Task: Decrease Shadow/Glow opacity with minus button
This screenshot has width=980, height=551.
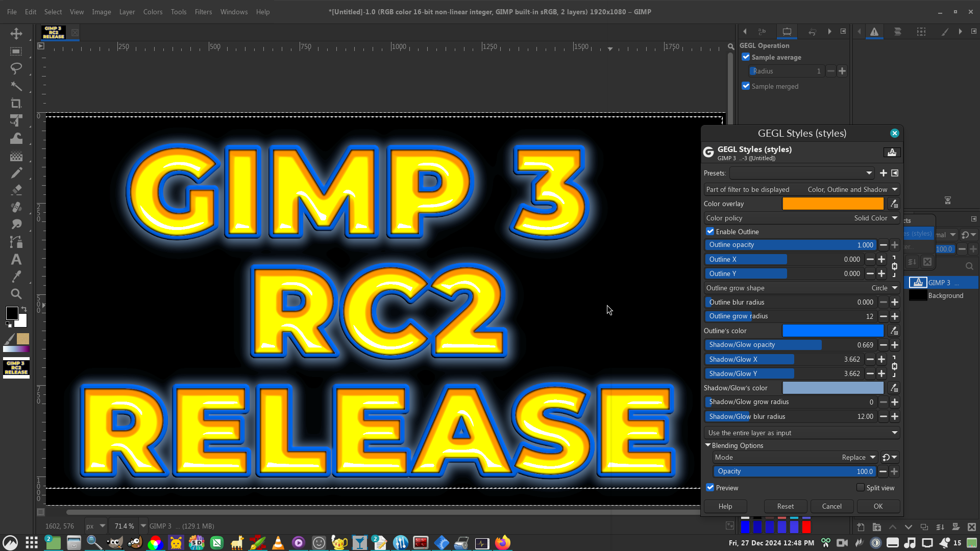Action: (883, 345)
